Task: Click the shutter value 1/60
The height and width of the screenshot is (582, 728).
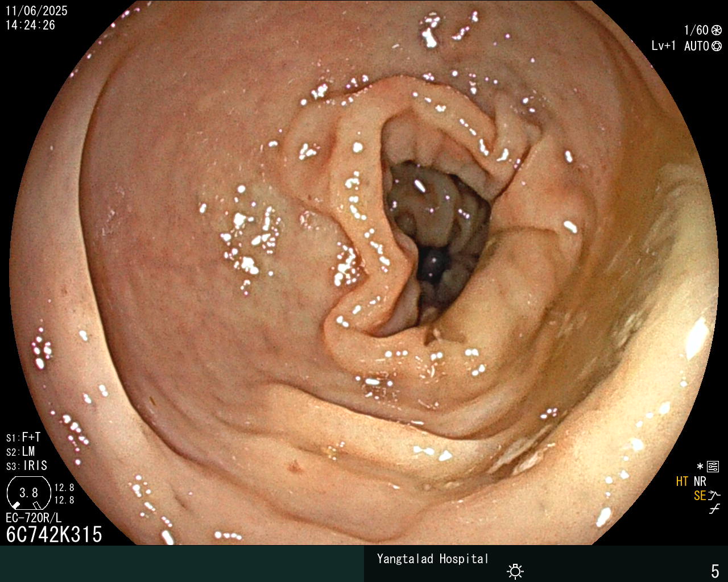Action: point(696,31)
